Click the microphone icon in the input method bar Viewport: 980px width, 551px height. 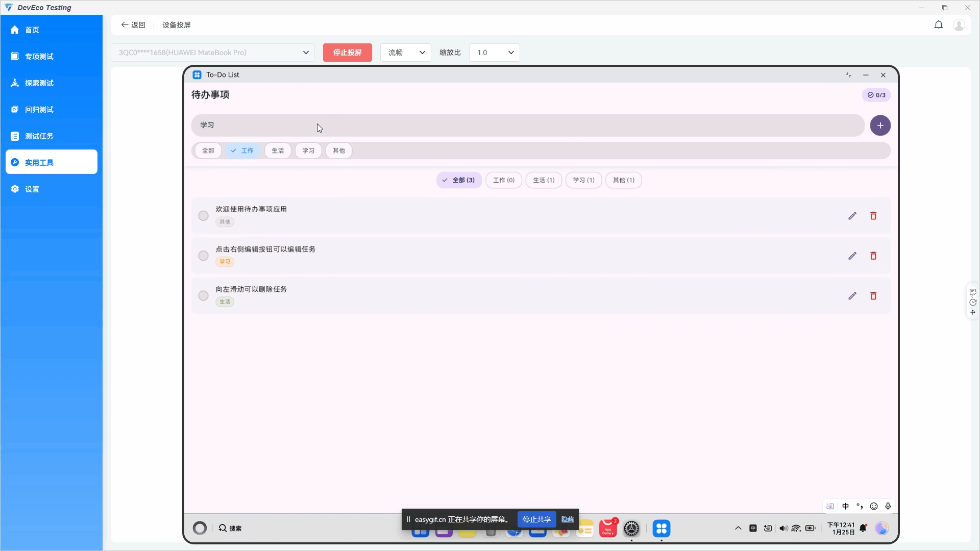888,506
